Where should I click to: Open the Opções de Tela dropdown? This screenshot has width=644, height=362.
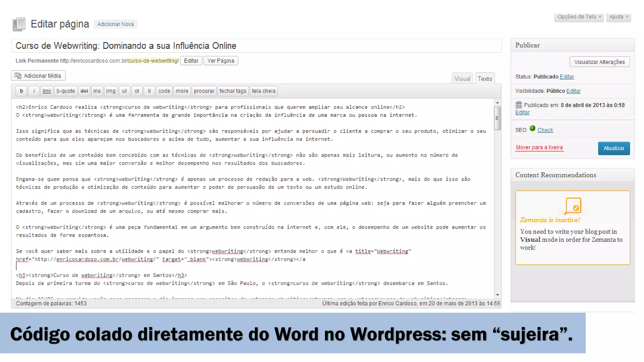coord(579,17)
